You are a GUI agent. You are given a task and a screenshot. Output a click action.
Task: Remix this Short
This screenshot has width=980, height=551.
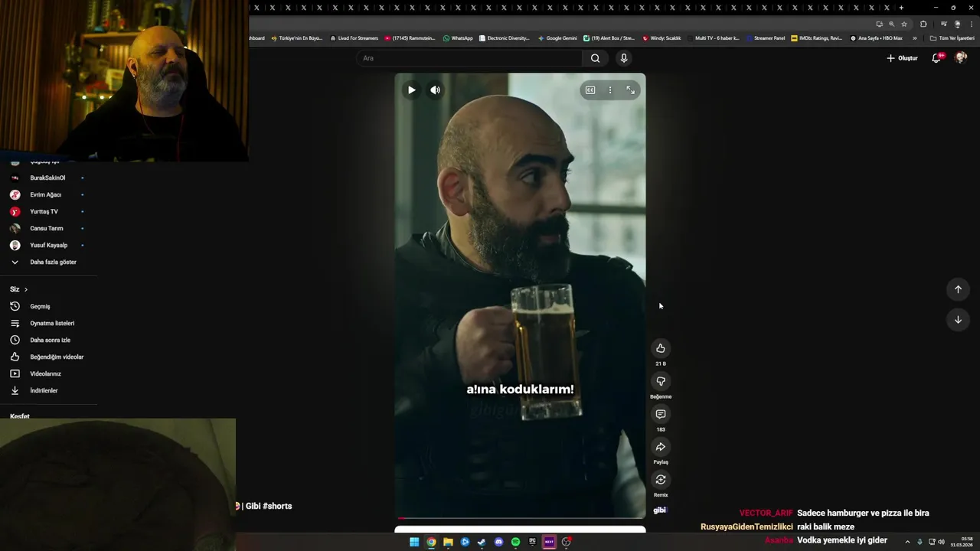[x=661, y=480]
